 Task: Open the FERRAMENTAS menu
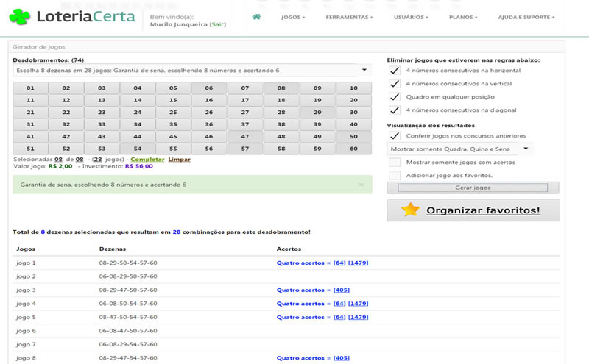(349, 17)
